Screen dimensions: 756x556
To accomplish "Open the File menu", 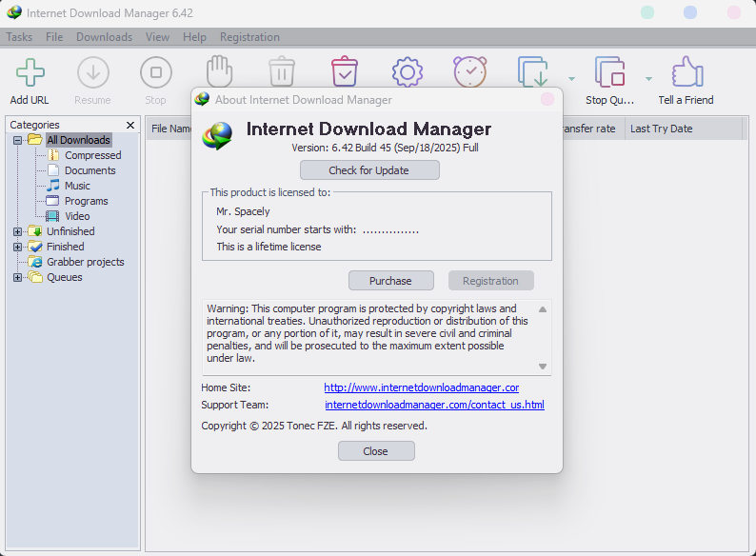I will [x=54, y=37].
